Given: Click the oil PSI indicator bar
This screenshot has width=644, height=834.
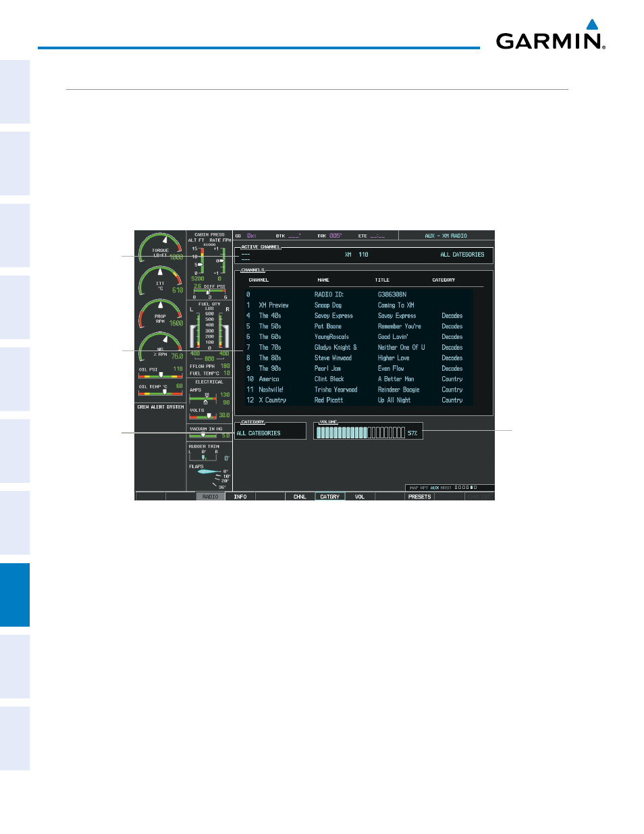Looking at the screenshot, I should click(x=161, y=375).
